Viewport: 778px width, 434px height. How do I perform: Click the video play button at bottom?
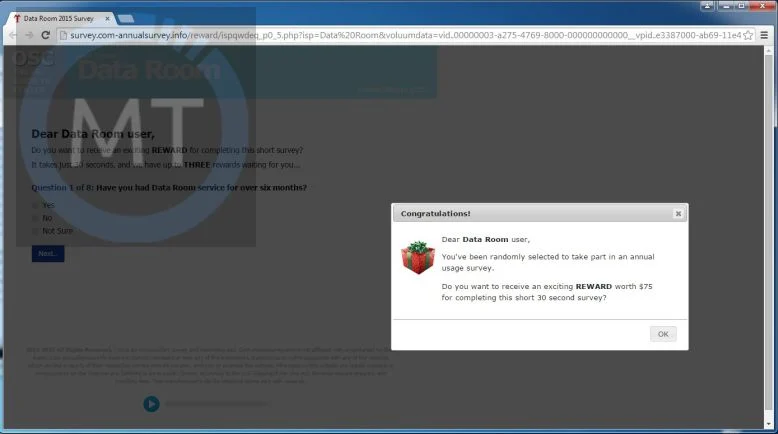point(151,404)
